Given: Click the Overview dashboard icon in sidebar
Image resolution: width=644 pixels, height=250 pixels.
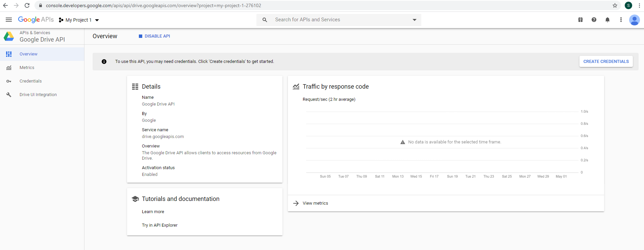Looking at the screenshot, I should coord(9,54).
